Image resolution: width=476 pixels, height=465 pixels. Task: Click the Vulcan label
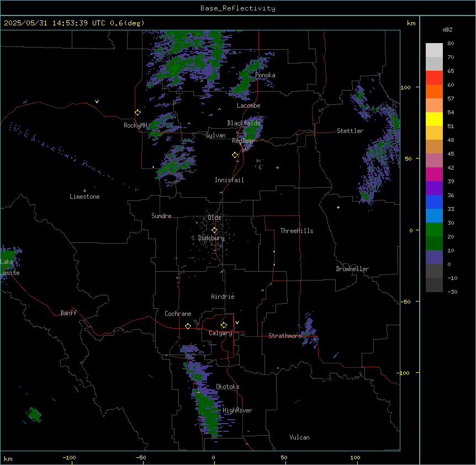coord(299,437)
